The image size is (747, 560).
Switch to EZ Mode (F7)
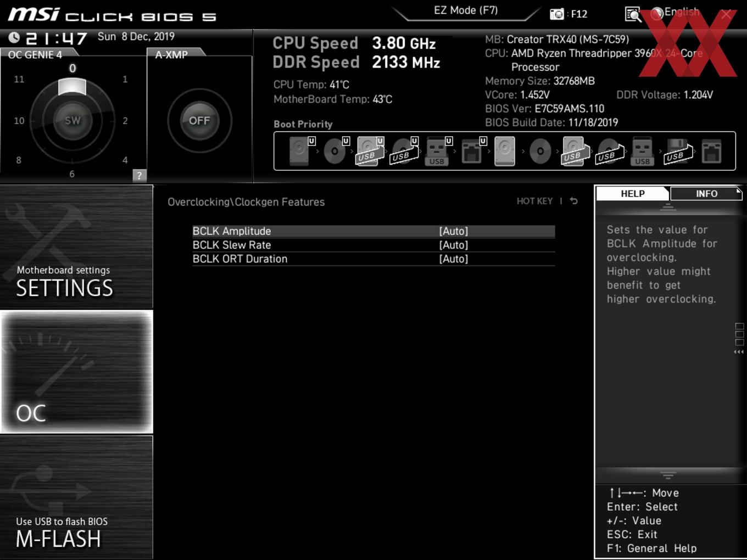click(x=466, y=10)
